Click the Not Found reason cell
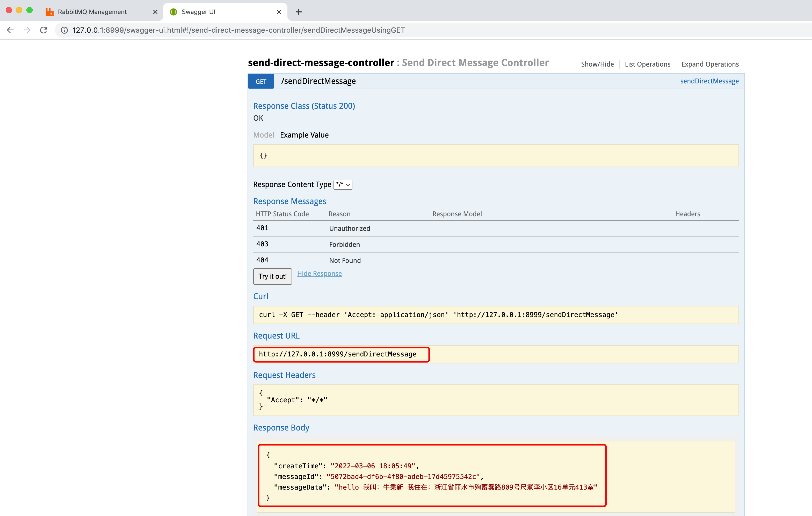Viewport: 812px width, 516px height. (x=345, y=260)
